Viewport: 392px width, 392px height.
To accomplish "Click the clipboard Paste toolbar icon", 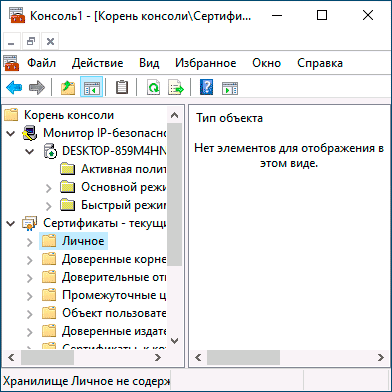I will (x=122, y=88).
